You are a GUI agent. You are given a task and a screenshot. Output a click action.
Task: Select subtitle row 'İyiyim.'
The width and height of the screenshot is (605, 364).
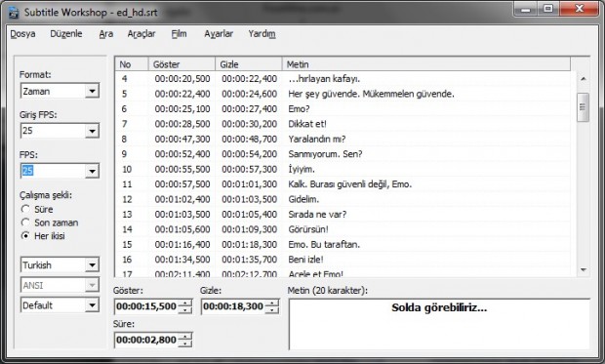point(343,169)
